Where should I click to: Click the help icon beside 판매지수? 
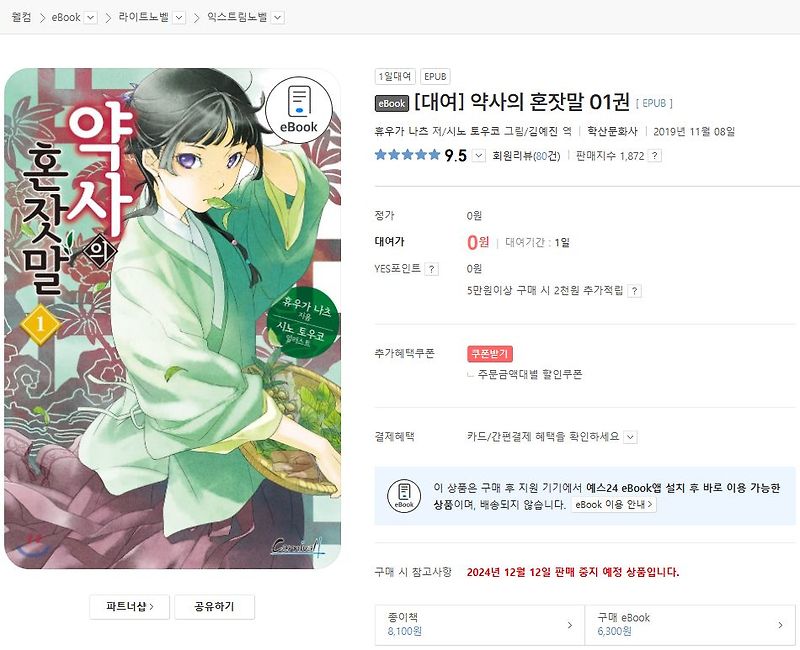(655, 156)
